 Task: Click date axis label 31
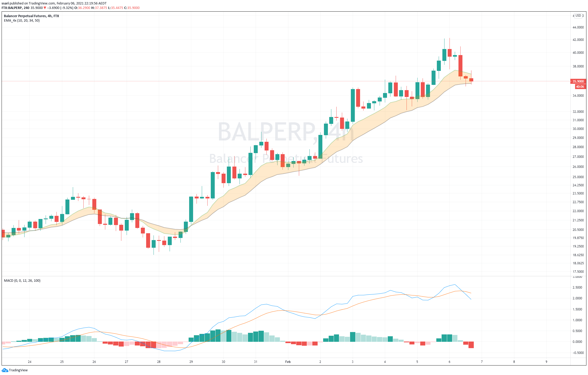click(x=256, y=362)
